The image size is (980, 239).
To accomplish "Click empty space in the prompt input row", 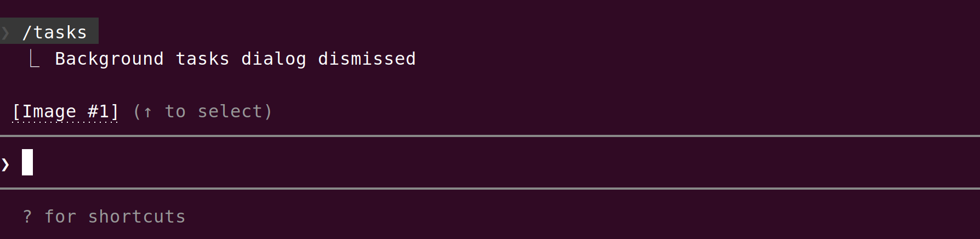I will coord(493,163).
